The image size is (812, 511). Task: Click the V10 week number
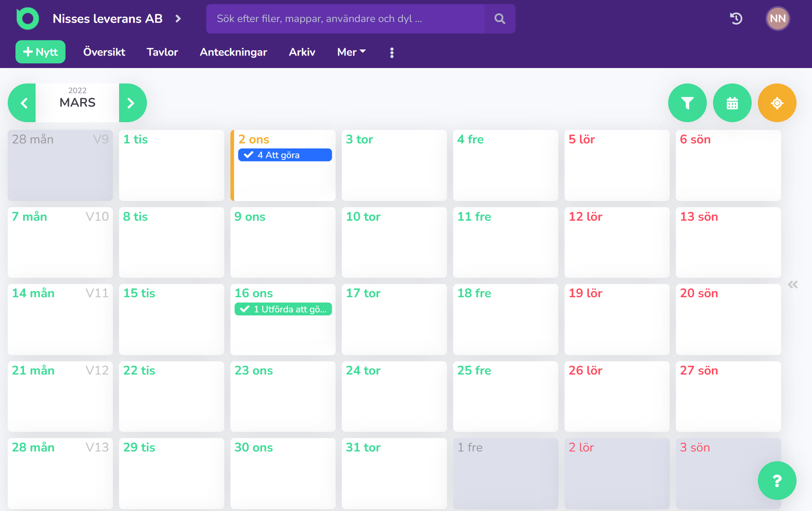pyautogui.click(x=97, y=216)
